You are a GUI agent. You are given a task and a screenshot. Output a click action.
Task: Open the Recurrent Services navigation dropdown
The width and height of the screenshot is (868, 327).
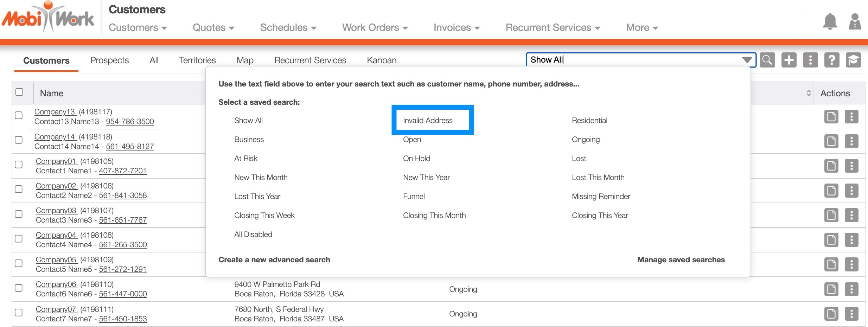pos(553,28)
